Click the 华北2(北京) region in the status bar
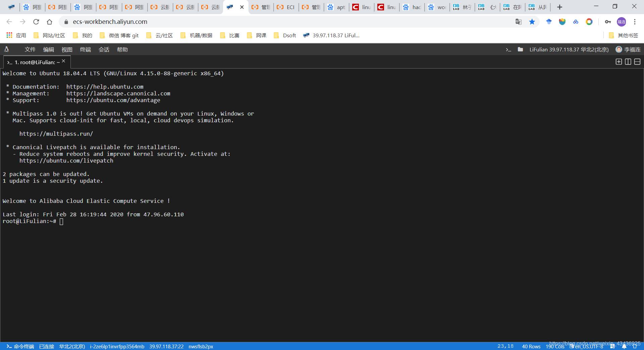 [72, 346]
